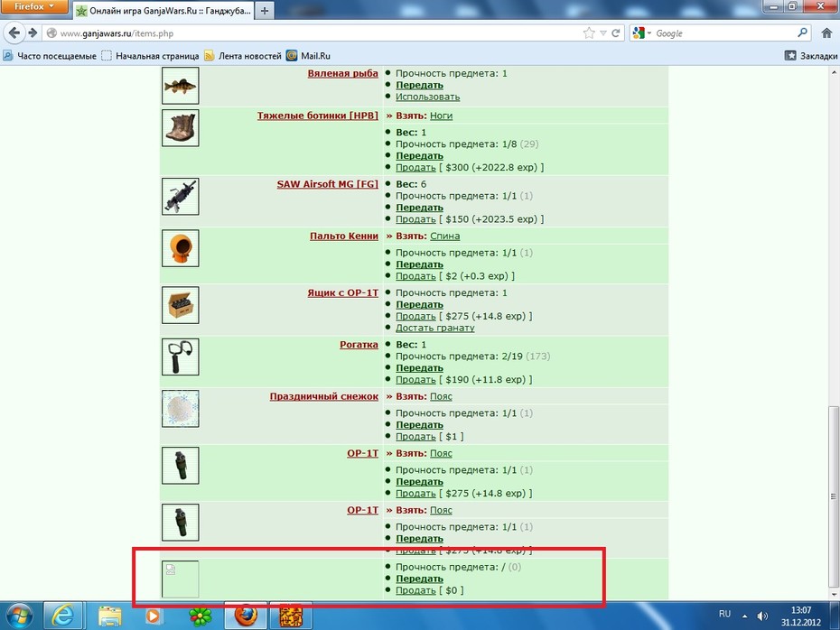840x630 pixels.
Task: Click Передать for the $0 broken item
Action: coord(419,579)
